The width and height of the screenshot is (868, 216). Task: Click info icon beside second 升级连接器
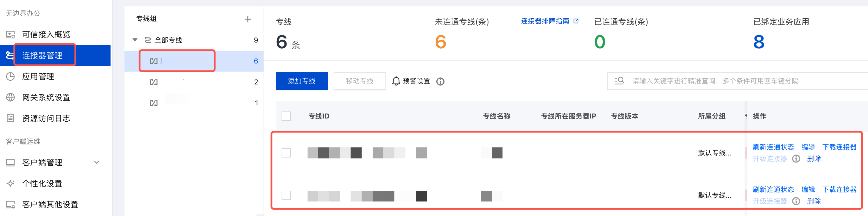(x=796, y=201)
